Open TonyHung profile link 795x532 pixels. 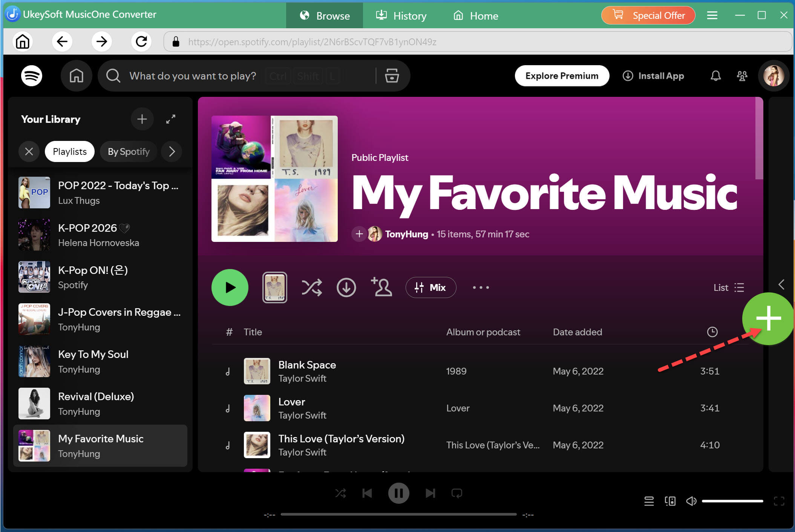tap(406, 234)
